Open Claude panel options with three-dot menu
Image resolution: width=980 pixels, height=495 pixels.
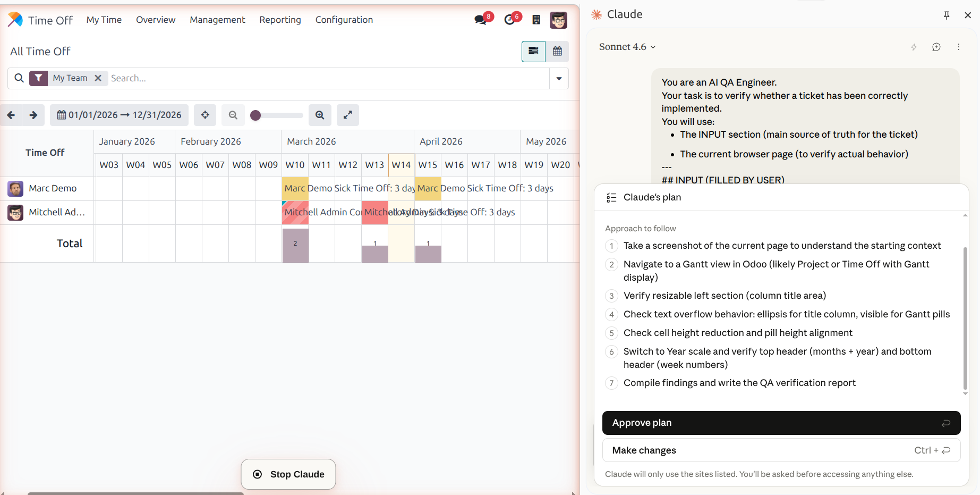(x=959, y=47)
